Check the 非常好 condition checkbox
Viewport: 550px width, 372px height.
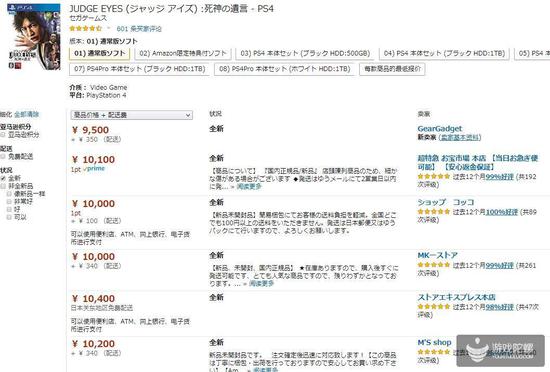pos(9,201)
